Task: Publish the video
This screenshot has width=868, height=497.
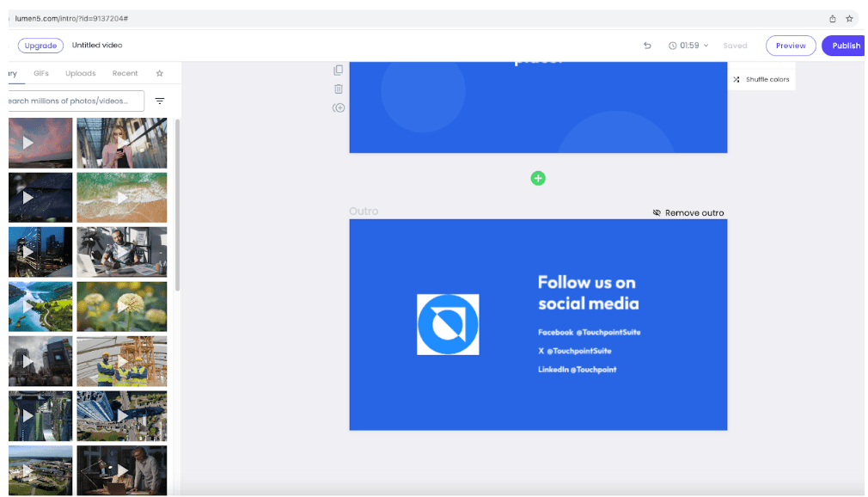Action: tap(843, 45)
